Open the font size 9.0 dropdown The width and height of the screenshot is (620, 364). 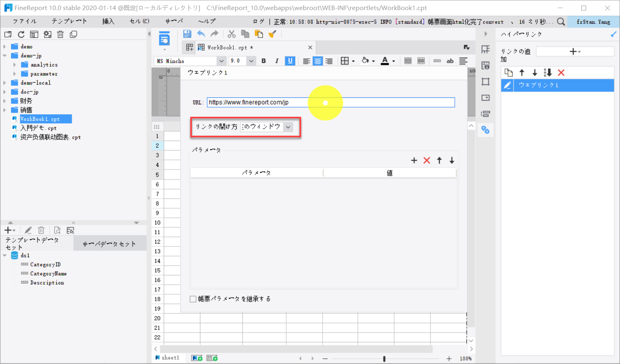(x=251, y=61)
